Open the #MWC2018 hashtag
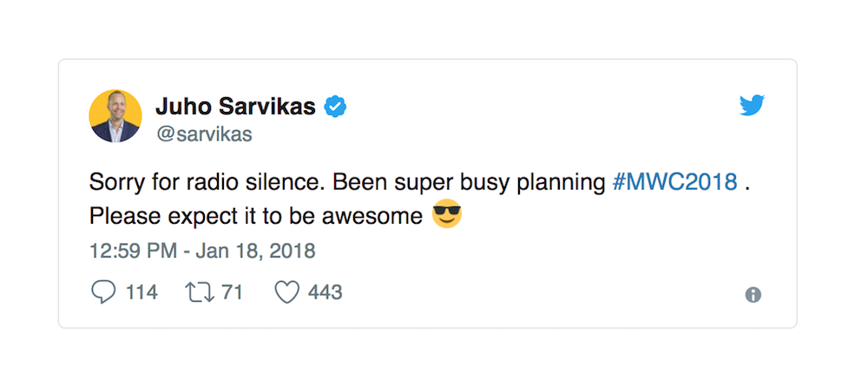This screenshot has width=868, height=379. (674, 183)
